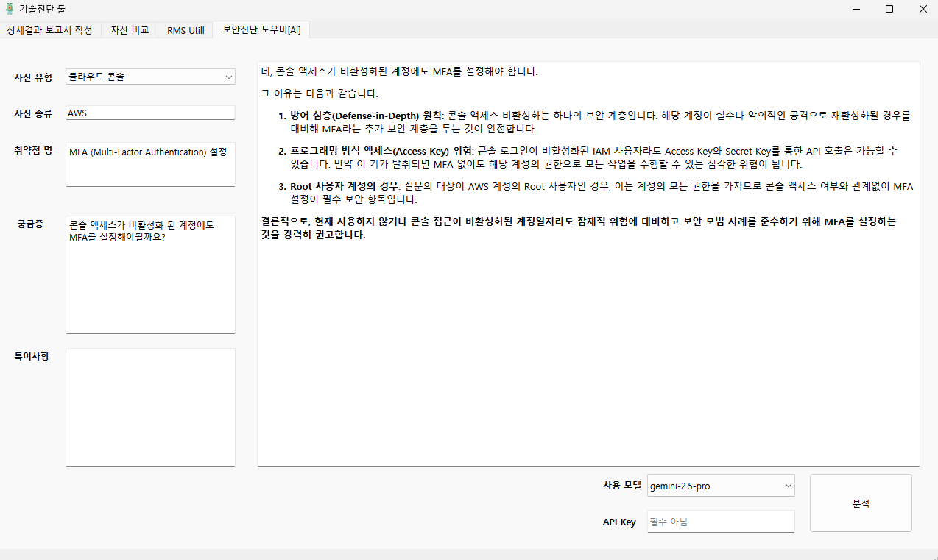938x560 pixels.
Task: Select the 보안진단 도우미[Ai] tab
Action: coord(261,30)
